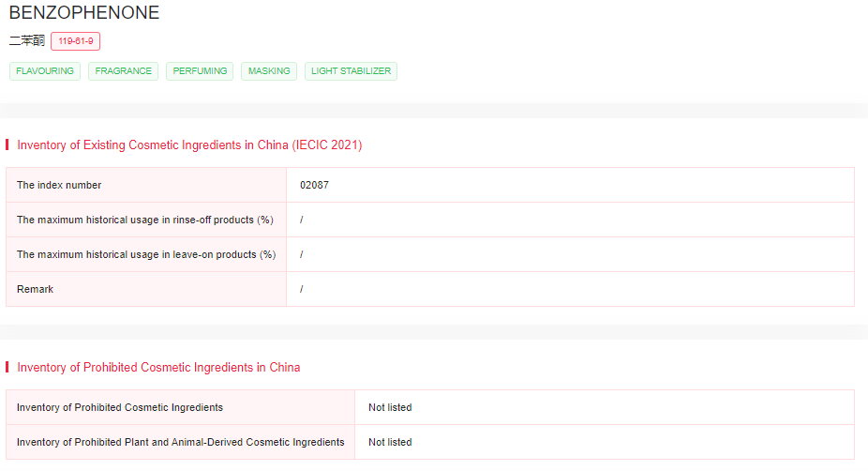Click 'Not listed' for Plant and Animal-Derived Ingredients
868x471 pixels.
390,442
